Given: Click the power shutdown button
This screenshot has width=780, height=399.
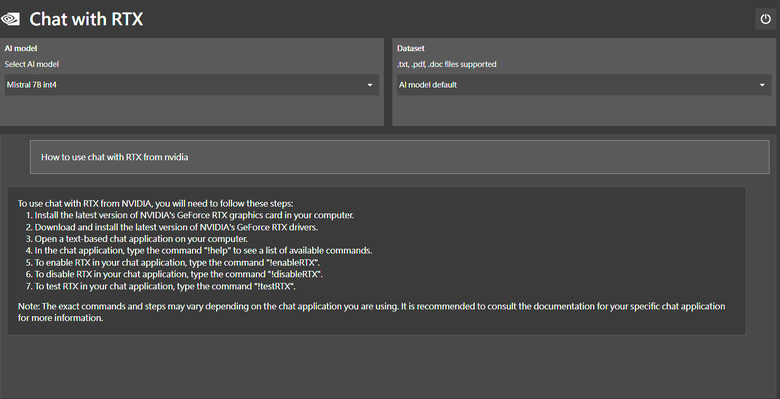Looking at the screenshot, I should pyautogui.click(x=765, y=19).
